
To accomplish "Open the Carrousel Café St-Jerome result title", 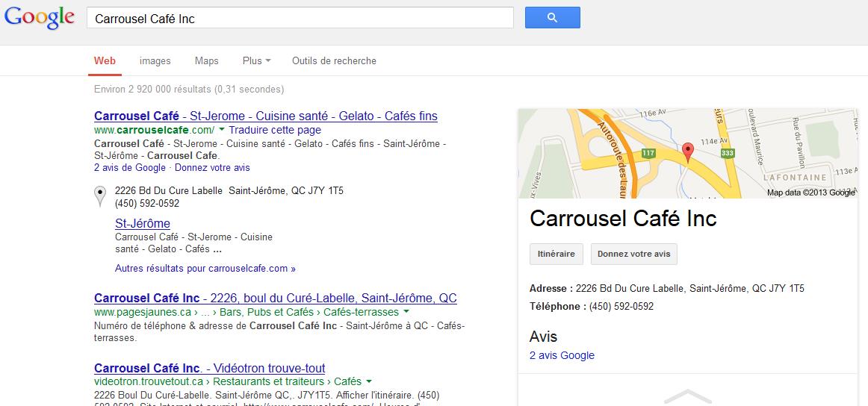I will 266,116.
